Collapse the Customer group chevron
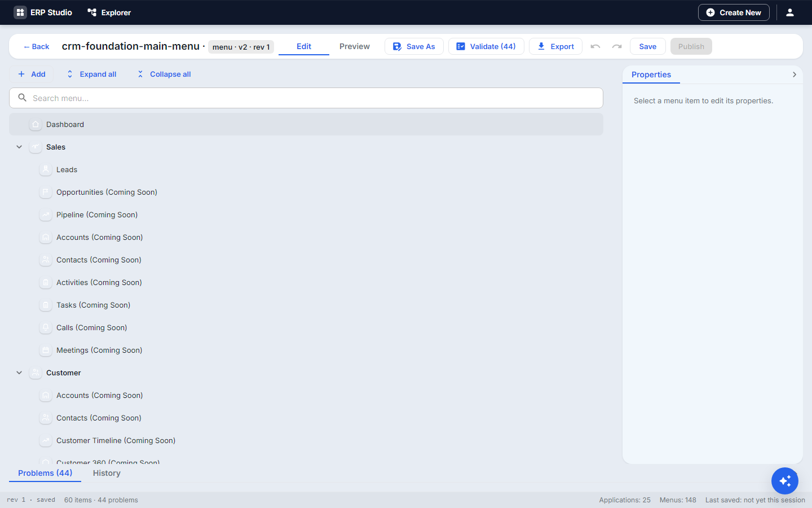The width and height of the screenshot is (812, 508). tap(19, 373)
